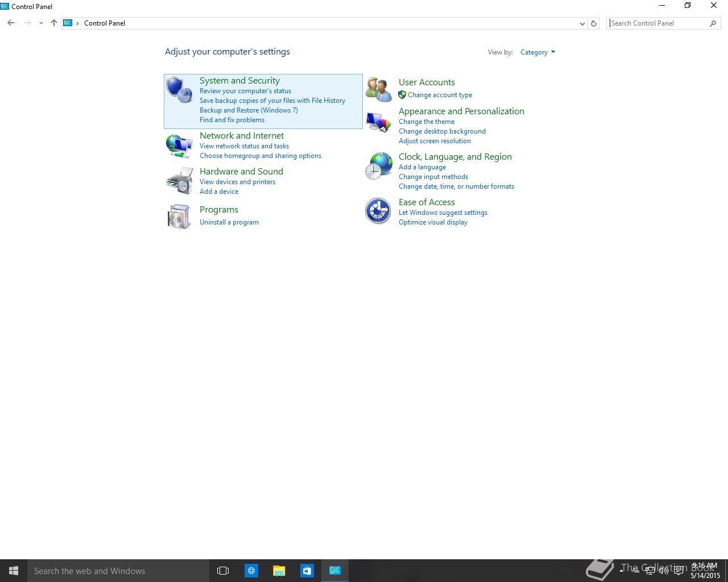Open Appearance and Personalization heading
The width and height of the screenshot is (728, 582).
(461, 111)
